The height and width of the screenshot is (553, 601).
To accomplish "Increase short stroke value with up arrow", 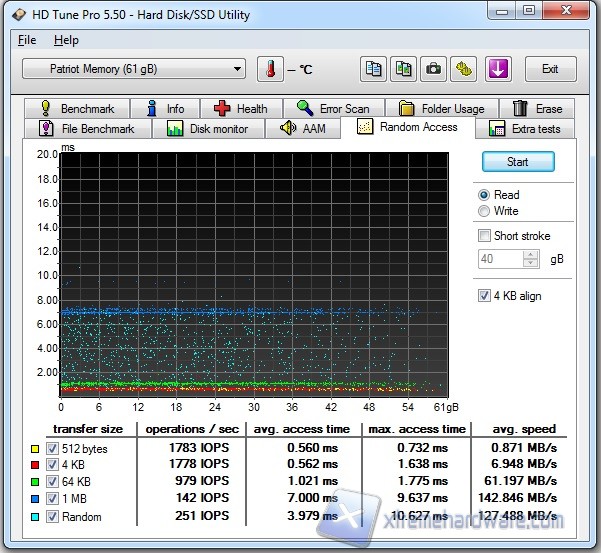I will 531,254.
